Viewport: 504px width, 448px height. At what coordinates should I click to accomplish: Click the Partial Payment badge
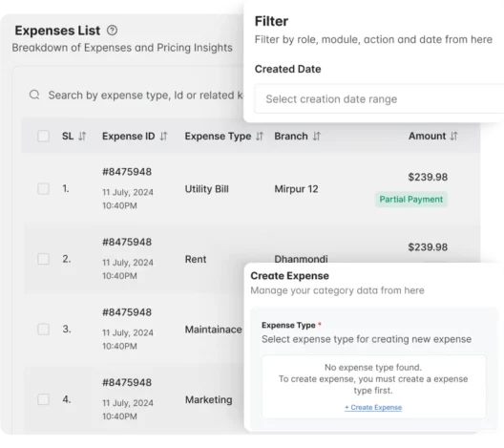tap(411, 200)
